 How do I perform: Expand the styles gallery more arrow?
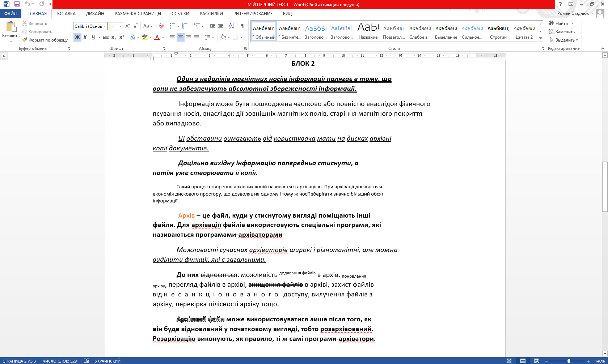pos(540,38)
